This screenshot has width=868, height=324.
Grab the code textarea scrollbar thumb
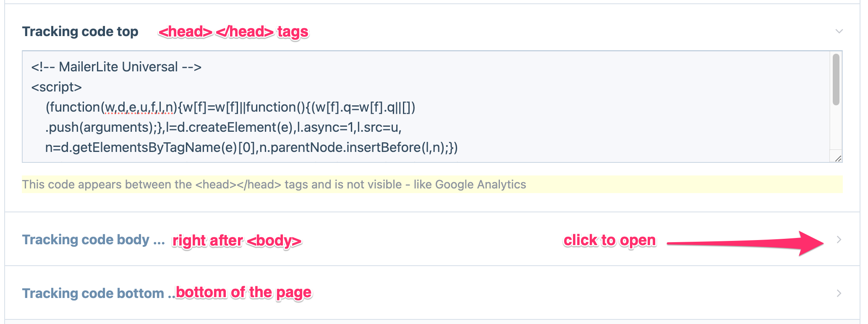coord(836,79)
